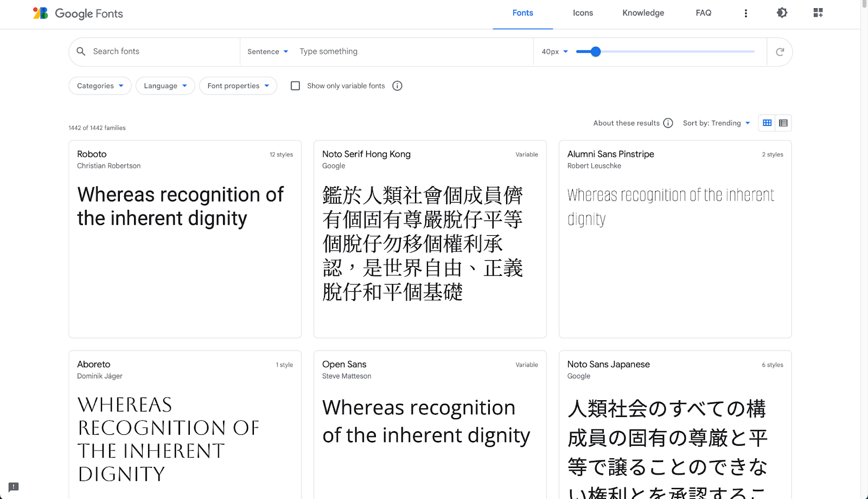The width and height of the screenshot is (868, 499).
Task: Click designer name 'Dominik Jáger'
Action: [100, 376]
